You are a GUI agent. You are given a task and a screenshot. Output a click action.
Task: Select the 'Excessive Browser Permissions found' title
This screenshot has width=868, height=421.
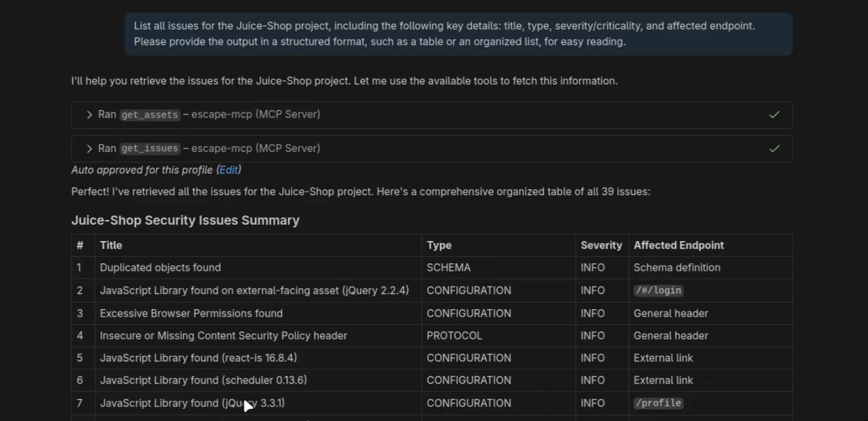[x=191, y=313]
